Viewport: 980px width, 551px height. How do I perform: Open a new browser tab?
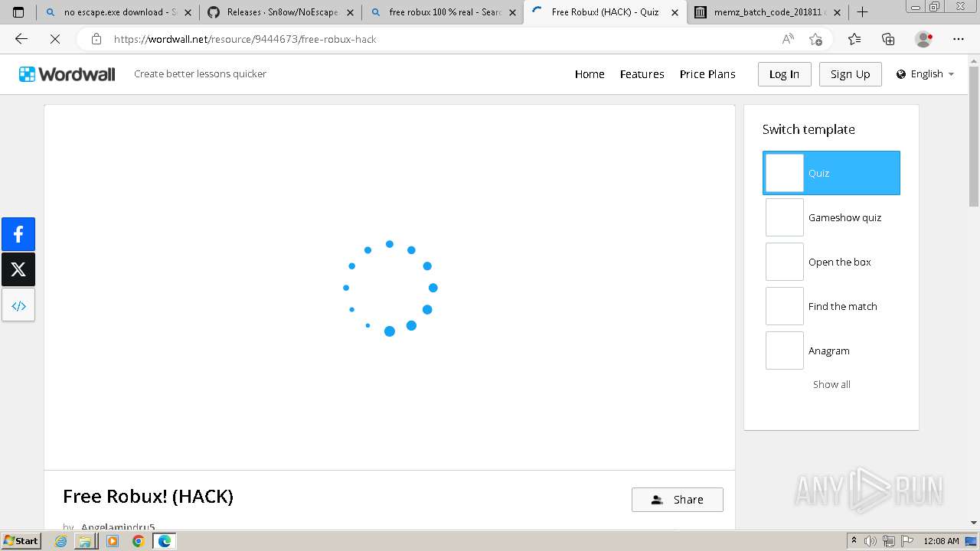862,12
